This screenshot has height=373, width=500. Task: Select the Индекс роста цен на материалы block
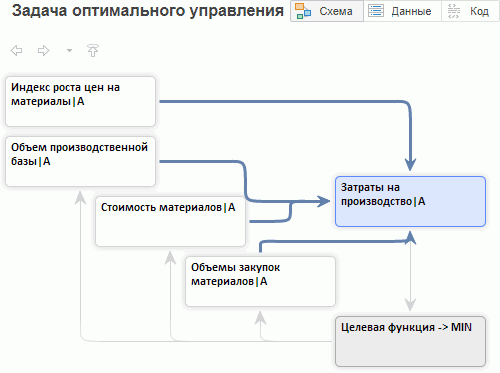(80, 101)
